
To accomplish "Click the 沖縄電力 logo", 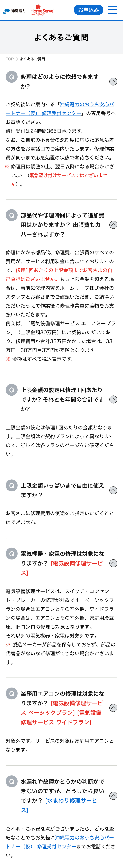I will (x=14, y=11).
